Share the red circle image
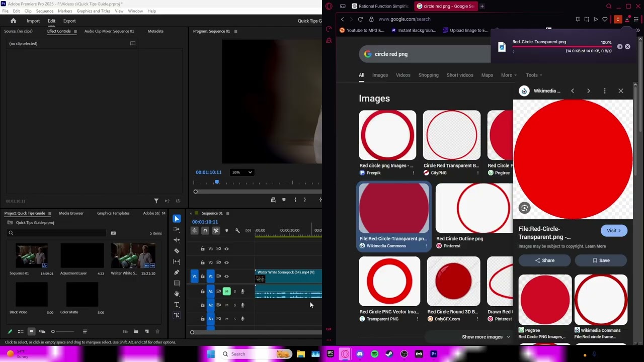This screenshot has width=644, height=362. point(544,260)
